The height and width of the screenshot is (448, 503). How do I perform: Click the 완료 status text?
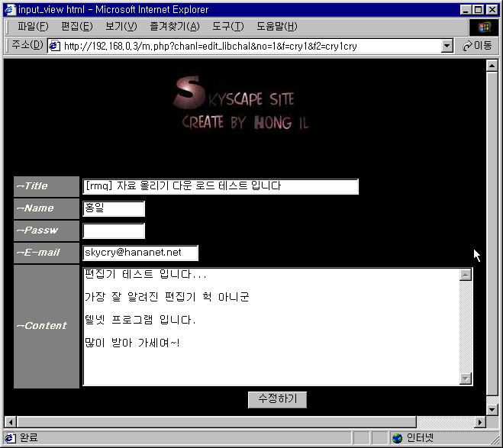pyautogui.click(x=28, y=437)
